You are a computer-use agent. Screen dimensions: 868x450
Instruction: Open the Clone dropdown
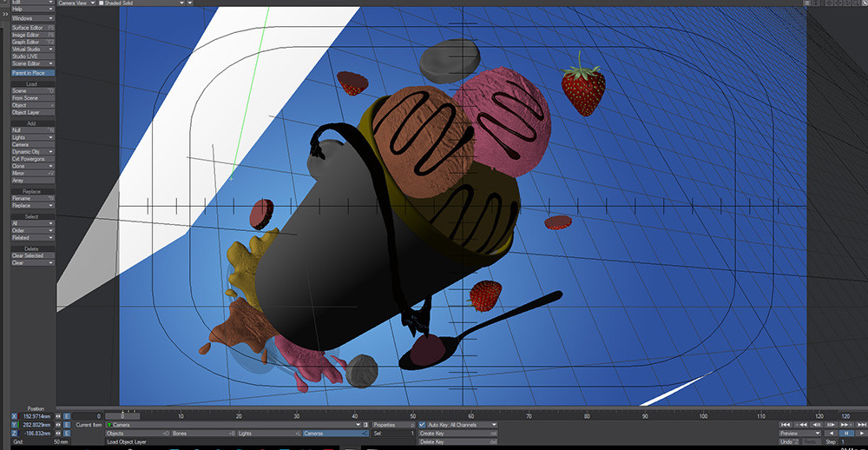(33, 166)
